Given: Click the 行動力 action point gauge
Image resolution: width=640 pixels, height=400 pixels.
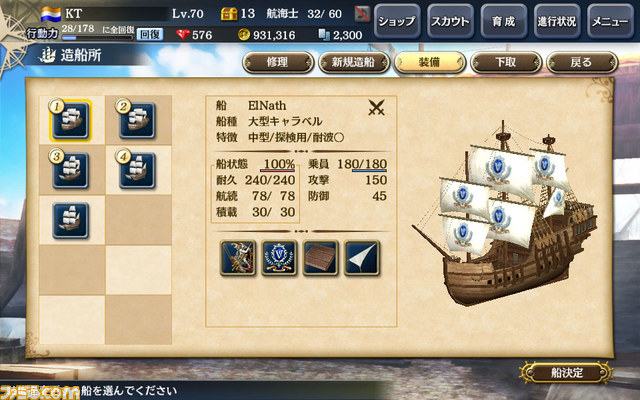Looking at the screenshot, I should (98, 38).
